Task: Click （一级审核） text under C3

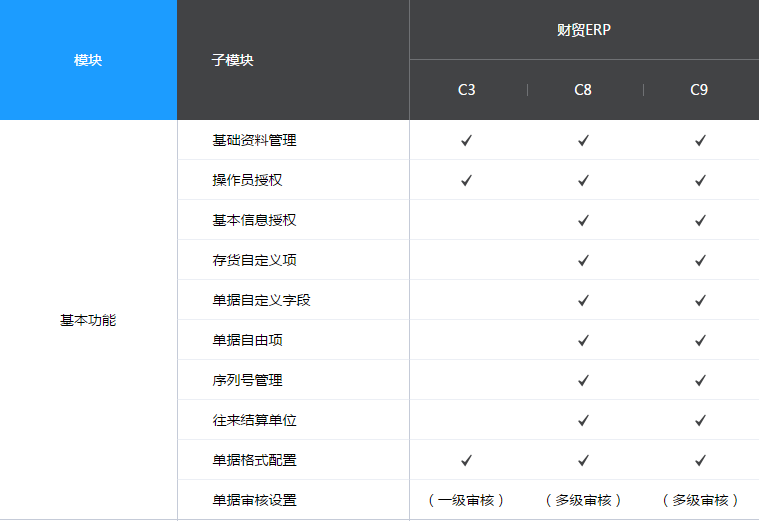Action: click(x=466, y=500)
